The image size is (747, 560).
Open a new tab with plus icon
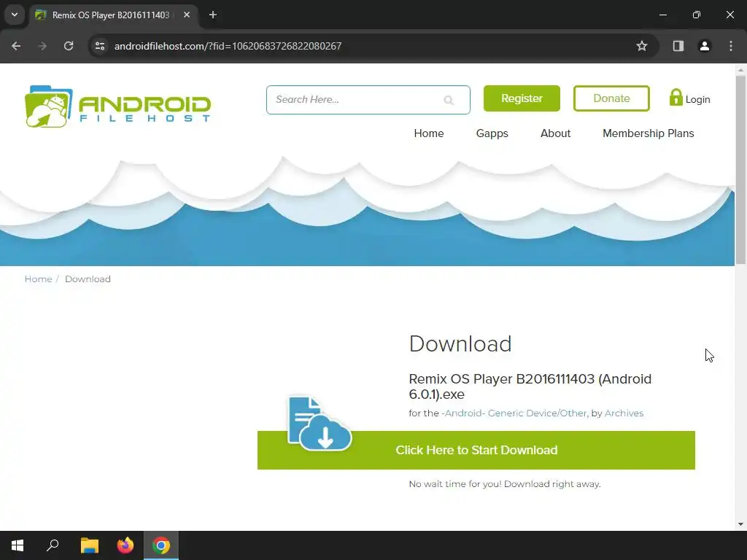click(x=213, y=15)
